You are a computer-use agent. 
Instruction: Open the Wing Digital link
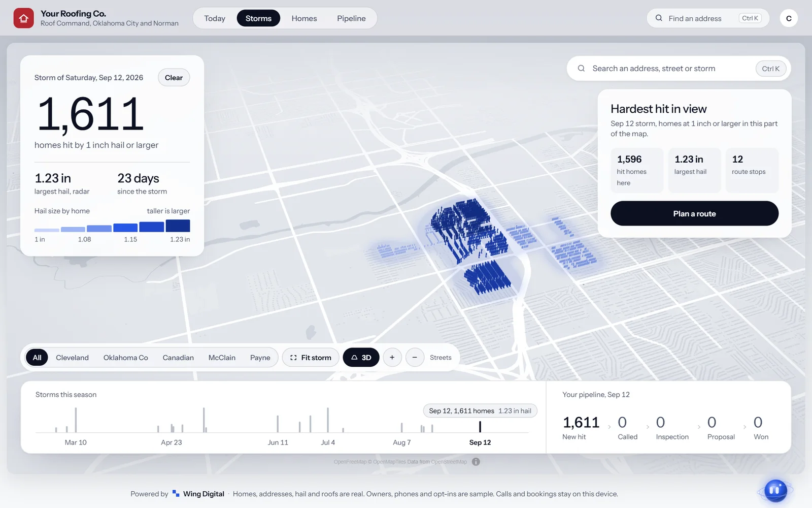click(x=204, y=494)
